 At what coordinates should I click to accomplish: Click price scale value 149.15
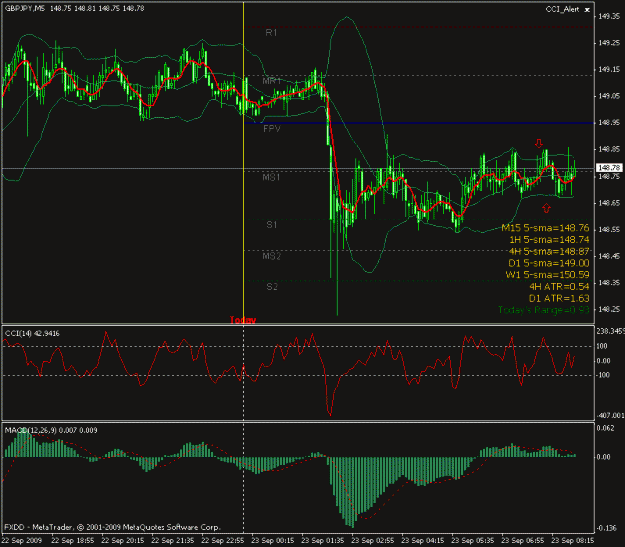(609, 69)
